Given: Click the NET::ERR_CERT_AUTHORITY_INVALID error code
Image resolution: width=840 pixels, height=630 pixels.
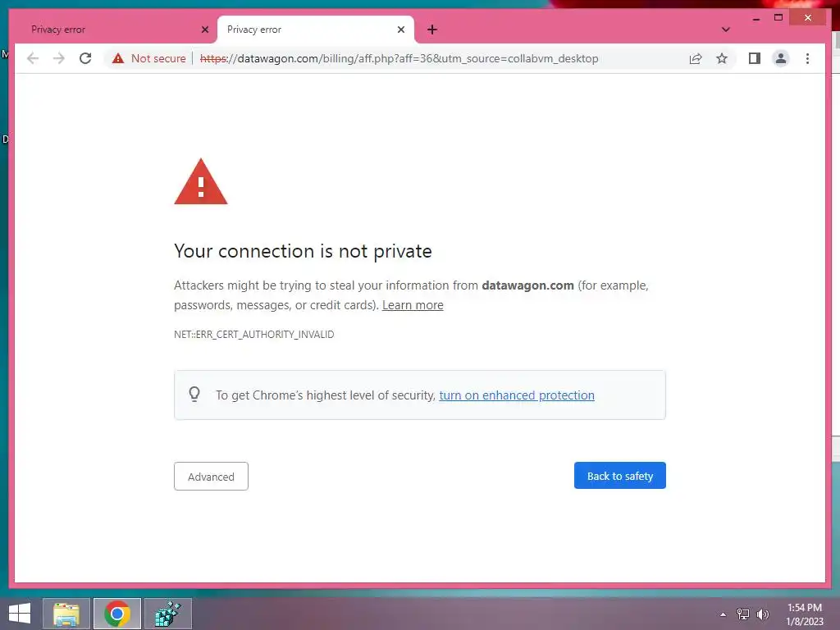Looking at the screenshot, I should point(254,335).
